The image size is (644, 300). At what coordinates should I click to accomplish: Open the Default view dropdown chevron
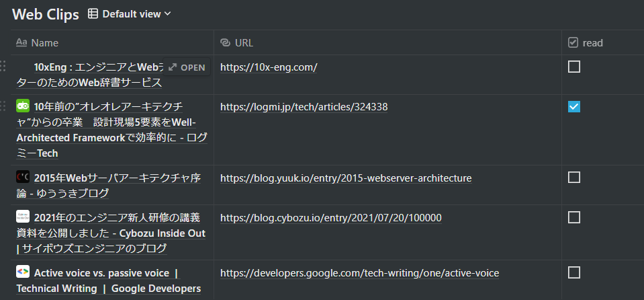point(167,14)
